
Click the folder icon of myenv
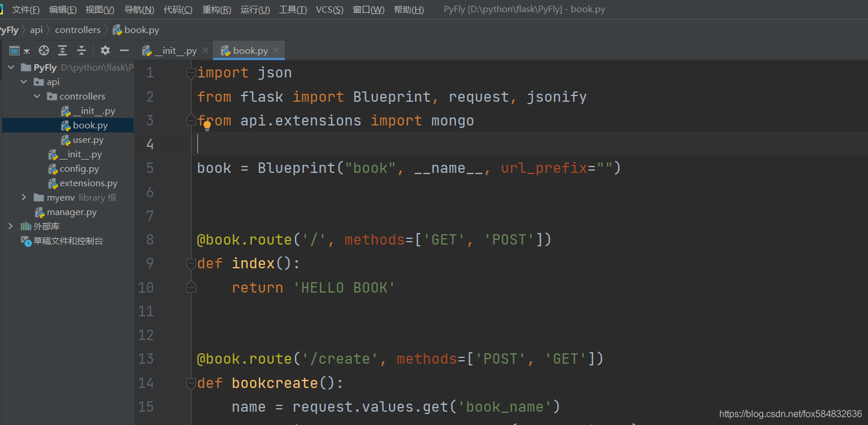pyautogui.click(x=39, y=198)
